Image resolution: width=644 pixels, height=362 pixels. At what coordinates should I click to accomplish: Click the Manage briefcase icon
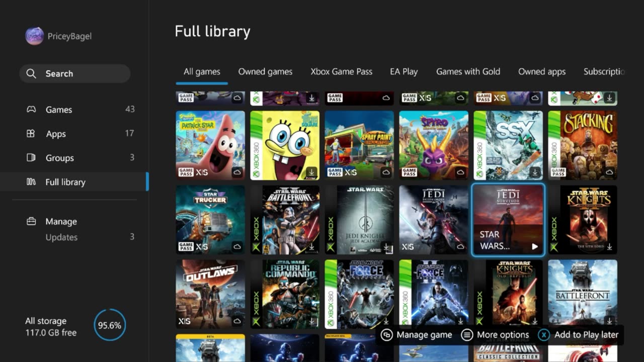coord(31,221)
